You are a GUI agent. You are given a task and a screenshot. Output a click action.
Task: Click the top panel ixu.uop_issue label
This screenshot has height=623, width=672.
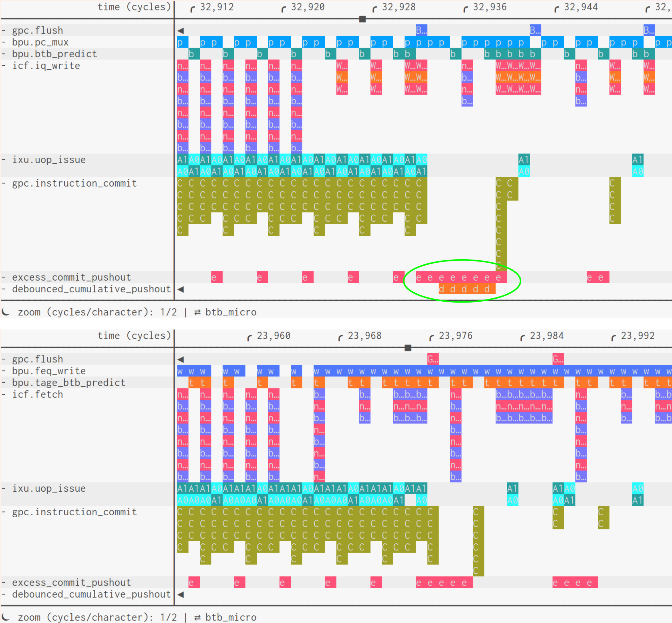(x=49, y=160)
